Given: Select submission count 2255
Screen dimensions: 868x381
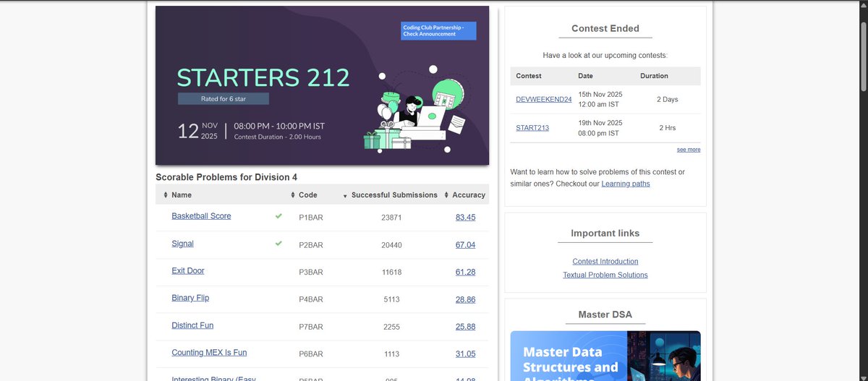Looking at the screenshot, I should [x=391, y=327].
